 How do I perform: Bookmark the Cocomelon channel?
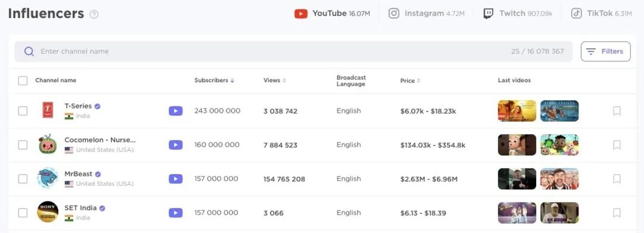coord(617,145)
